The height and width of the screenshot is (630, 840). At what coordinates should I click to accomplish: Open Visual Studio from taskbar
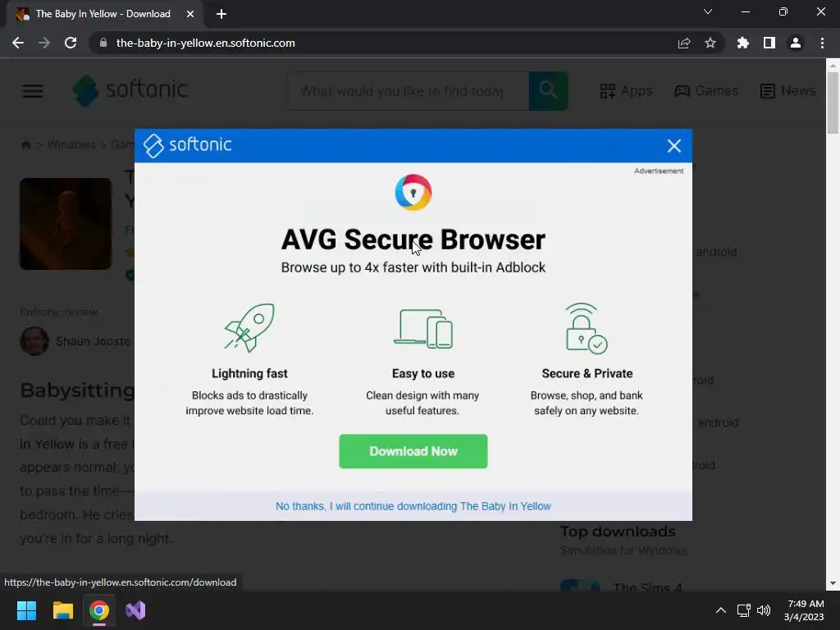[x=135, y=610]
